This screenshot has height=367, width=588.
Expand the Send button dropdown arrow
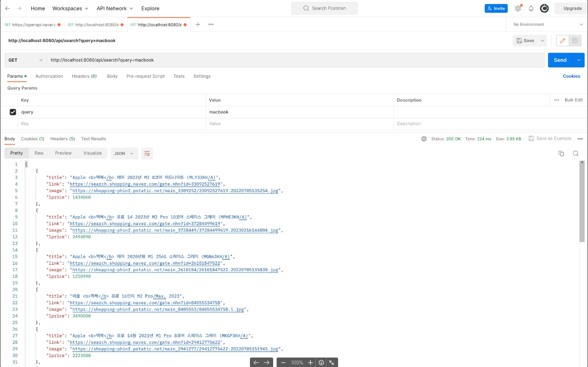(x=579, y=60)
